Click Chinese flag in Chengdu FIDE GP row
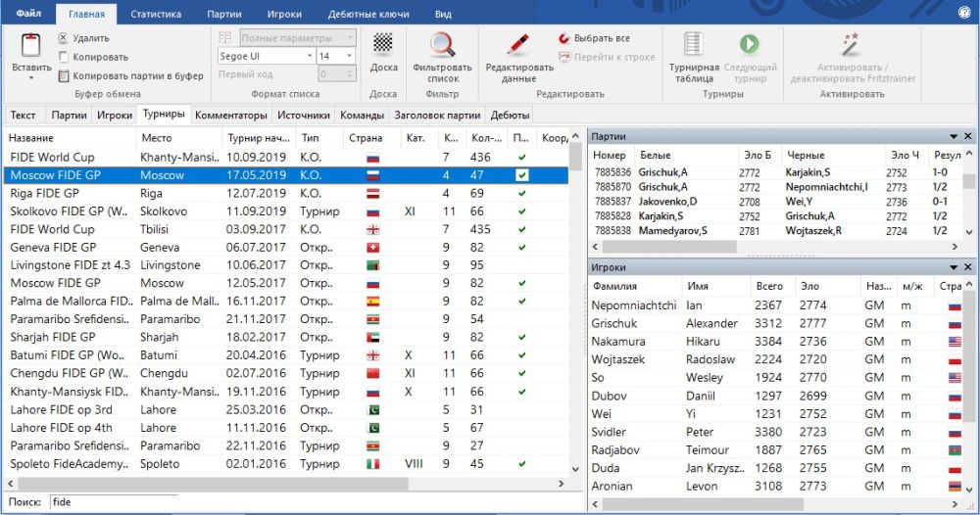980x515 pixels. (373, 374)
